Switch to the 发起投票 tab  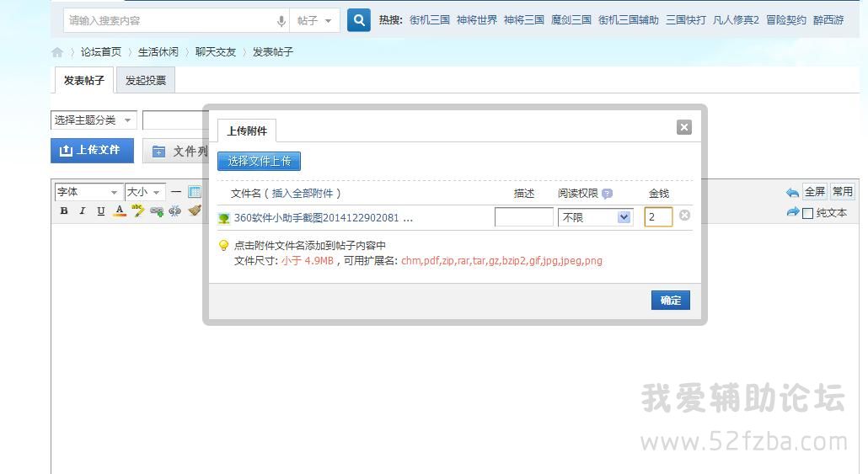(x=146, y=80)
